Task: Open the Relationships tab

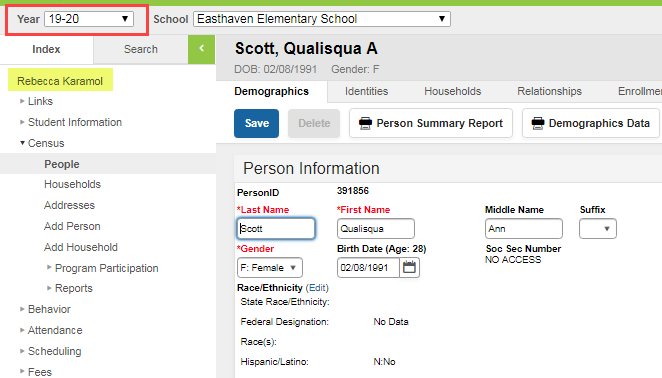Action: click(x=549, y=91)
